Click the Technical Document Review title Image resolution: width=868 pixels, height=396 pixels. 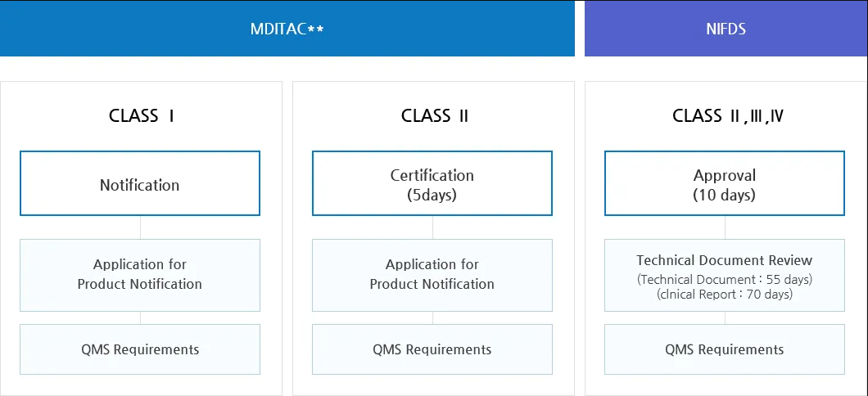pos(724,260)
